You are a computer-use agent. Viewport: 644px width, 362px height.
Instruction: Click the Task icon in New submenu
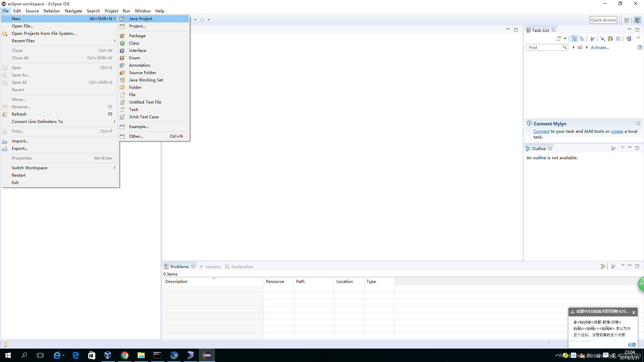click(x=122, y=110)
